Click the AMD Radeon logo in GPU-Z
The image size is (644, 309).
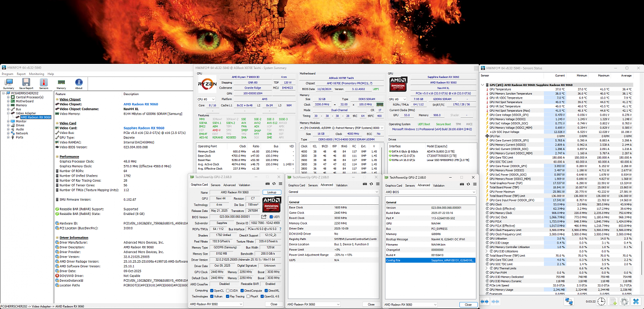[x=271, y=205]
